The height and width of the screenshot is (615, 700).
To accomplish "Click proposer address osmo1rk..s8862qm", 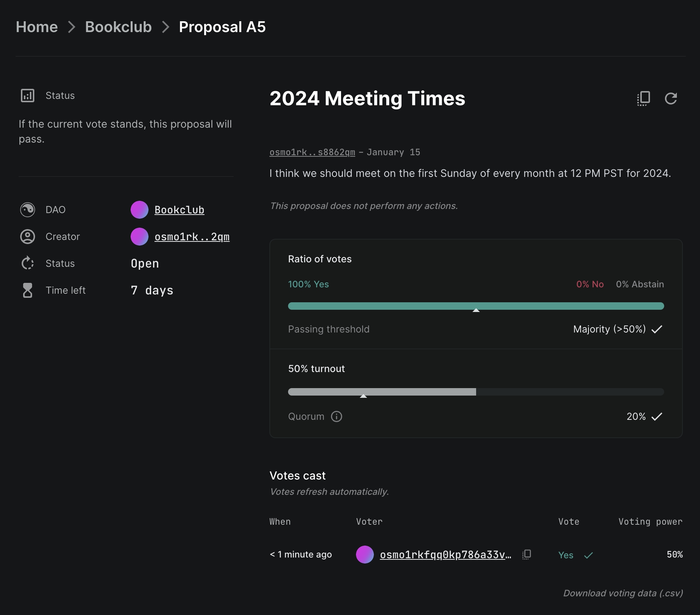I will point(312,152).
